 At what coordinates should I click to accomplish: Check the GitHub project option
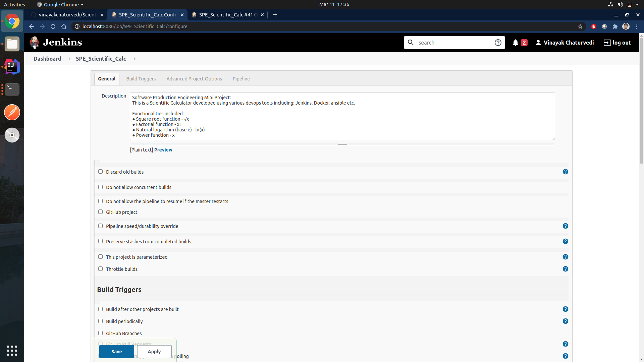click(100, 212)
